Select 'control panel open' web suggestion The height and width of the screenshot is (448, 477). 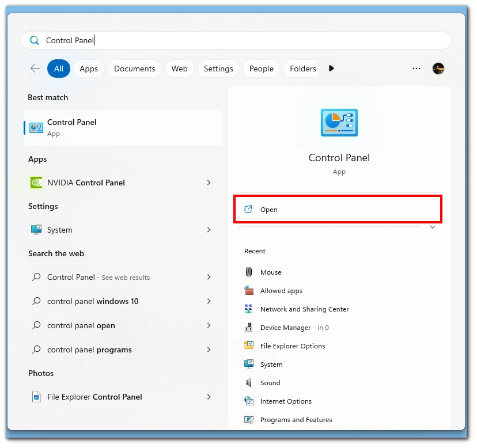(123, 325)
